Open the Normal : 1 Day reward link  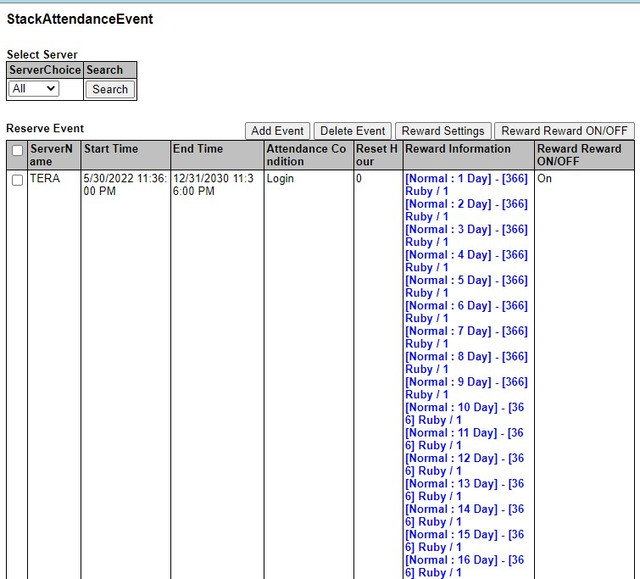466,184
